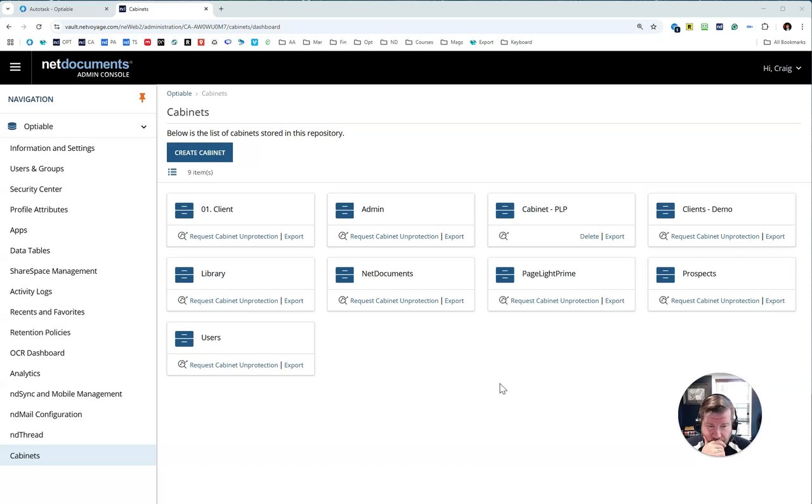This screenshot has width=812, height=504.
Task: Delete the Cabinet - PLP cabinet
Action: pyautogui.click(x=589, y=236)
